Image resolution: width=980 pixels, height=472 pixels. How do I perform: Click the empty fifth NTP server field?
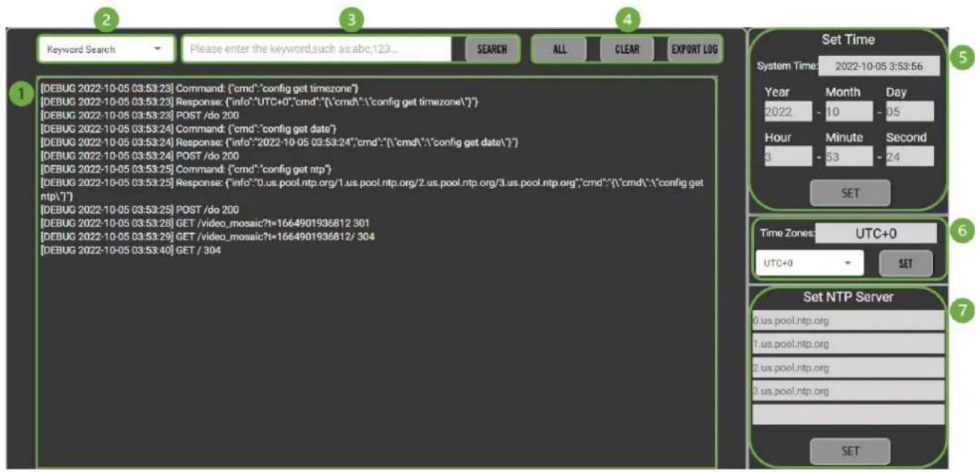click(x=848, y=415)
